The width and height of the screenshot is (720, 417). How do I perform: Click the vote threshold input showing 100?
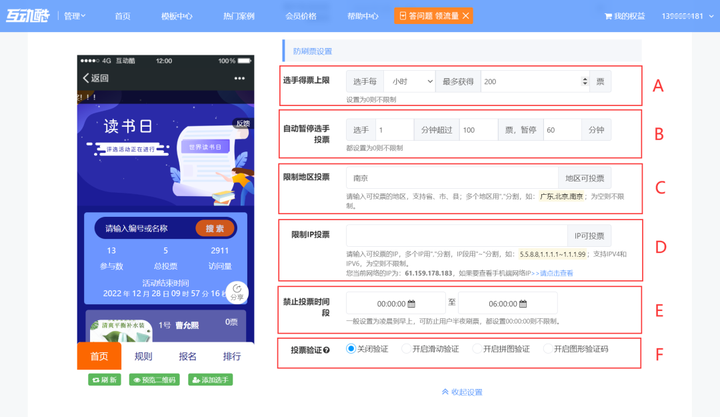[478, 130]
